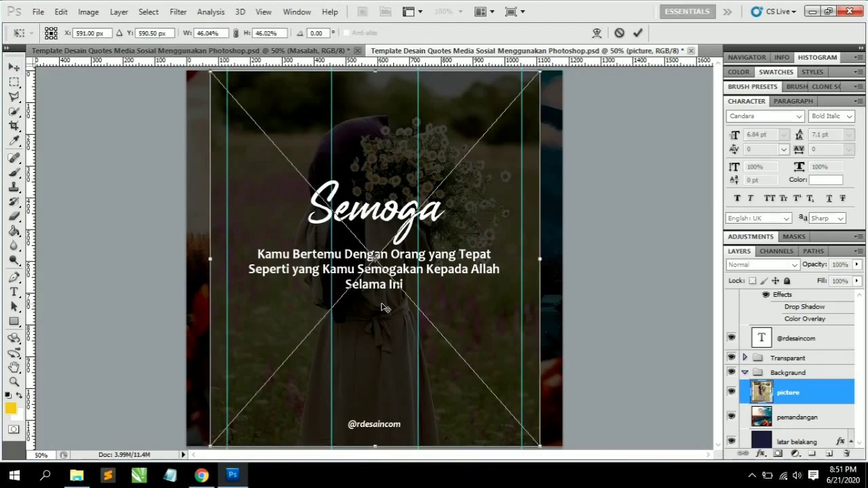Select the Rectangular Marquee tool
868x488 pixels.
tap(14, 82)
